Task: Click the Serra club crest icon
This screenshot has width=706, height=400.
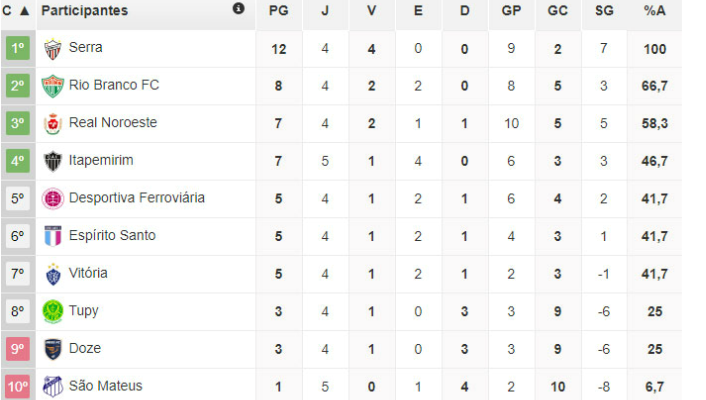Action: point(52,48)
